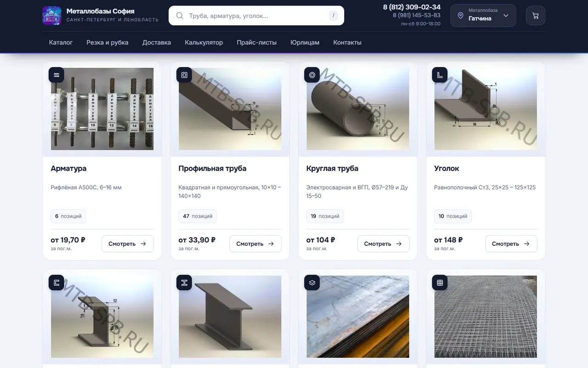Viewport: 588px width, 368px height.
Task: Click the mesh grid badge icon
Action: [x=440, y=282]
